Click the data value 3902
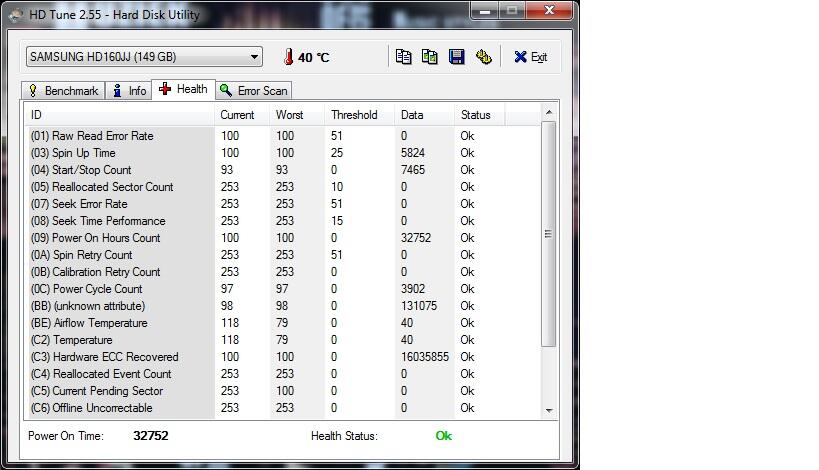 413,289
